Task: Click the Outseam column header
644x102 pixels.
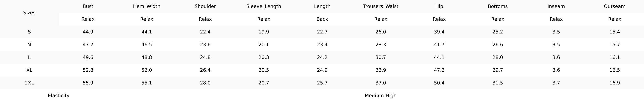Action: click(615, 7)
